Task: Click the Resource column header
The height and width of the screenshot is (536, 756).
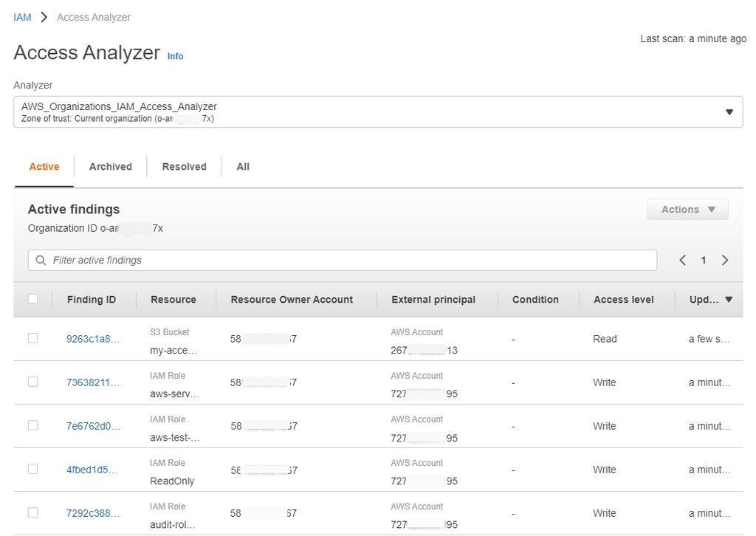Action: [x=173, y=299]
